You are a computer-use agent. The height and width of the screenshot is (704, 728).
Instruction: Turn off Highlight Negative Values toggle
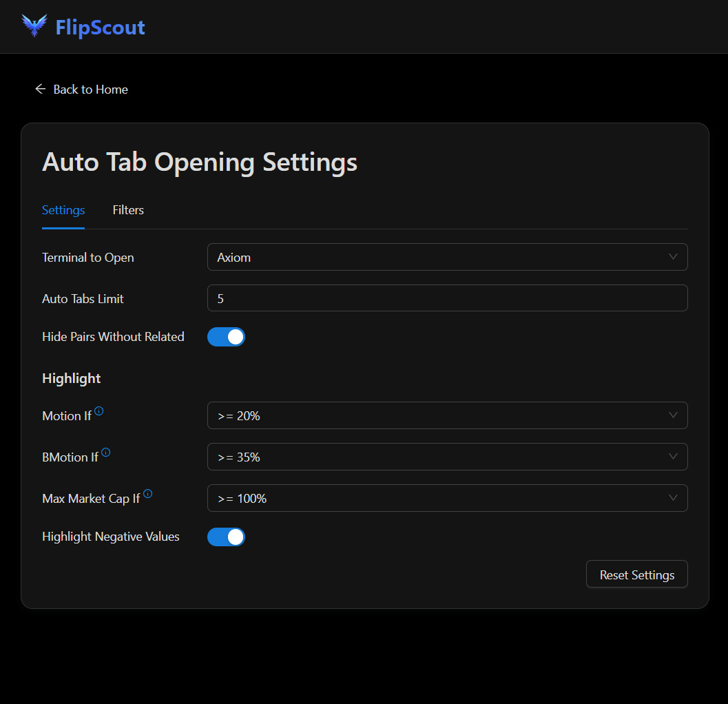[x=226, y=537]
